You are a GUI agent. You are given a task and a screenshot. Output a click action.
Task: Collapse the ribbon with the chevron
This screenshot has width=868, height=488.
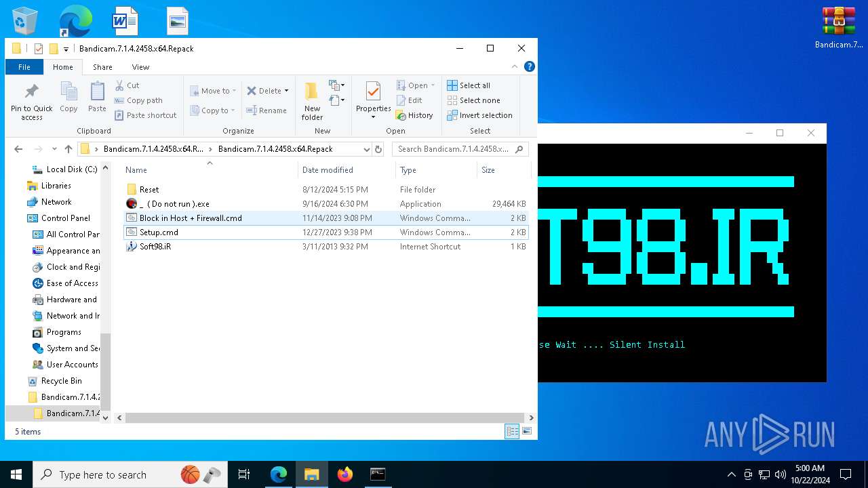(x=515, y=66)
